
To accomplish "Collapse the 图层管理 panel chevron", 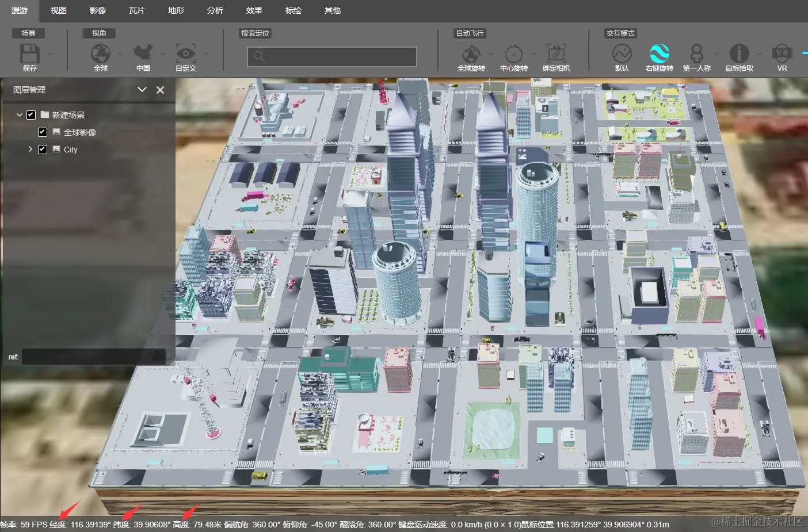I will coord(142,90).
